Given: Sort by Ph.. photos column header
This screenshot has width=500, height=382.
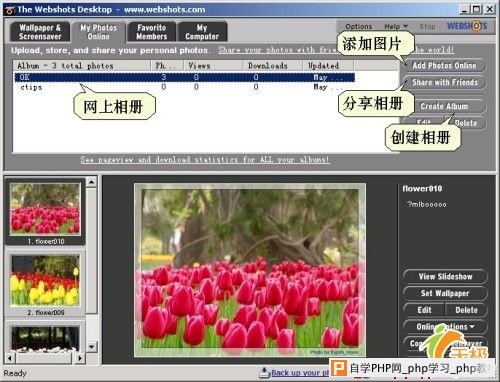Looking at the screenshot, I should coord(167,66).
